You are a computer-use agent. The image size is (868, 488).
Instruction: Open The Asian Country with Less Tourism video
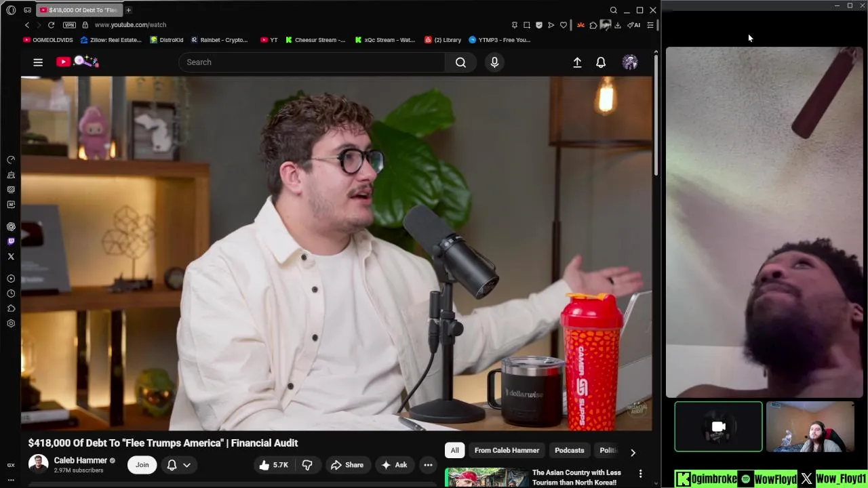click(576, 477)
